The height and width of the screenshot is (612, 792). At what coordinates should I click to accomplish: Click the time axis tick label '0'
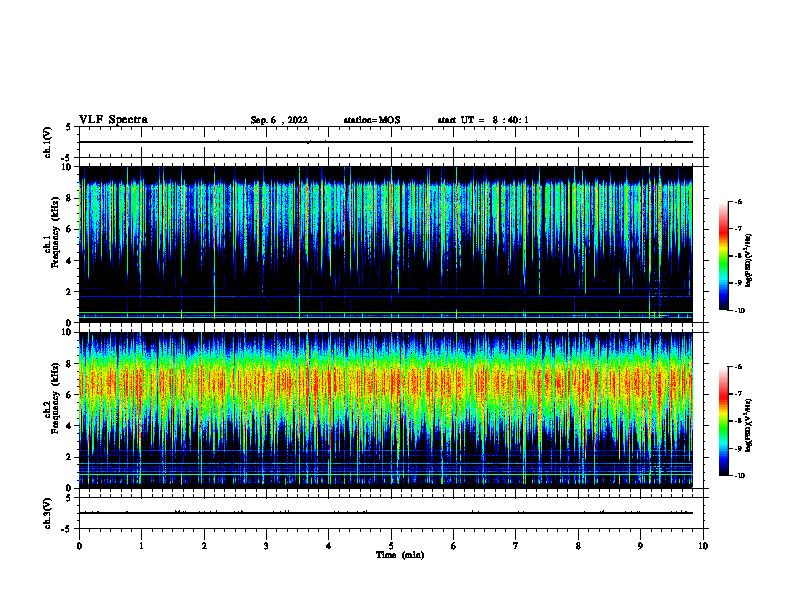point(79,546)
